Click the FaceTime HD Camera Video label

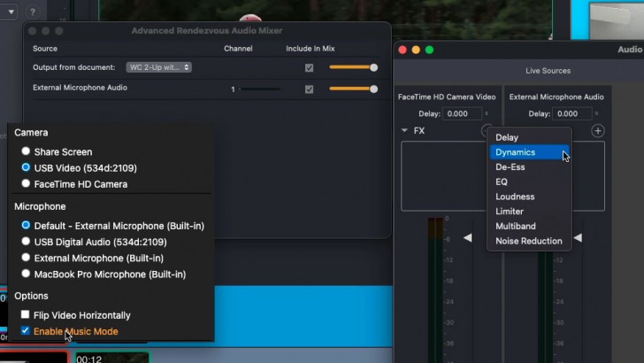pos(447,97)
